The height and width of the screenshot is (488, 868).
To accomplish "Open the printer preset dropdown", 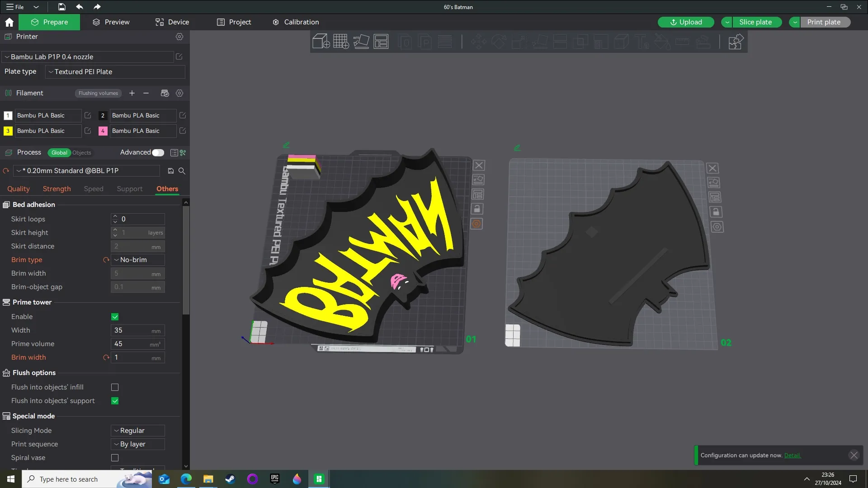I will 88,57.
